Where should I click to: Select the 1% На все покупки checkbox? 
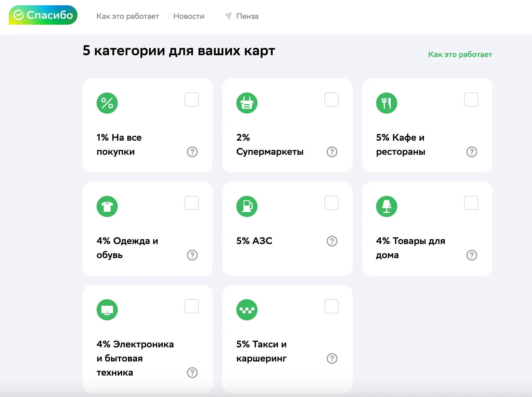coord(192,100)
